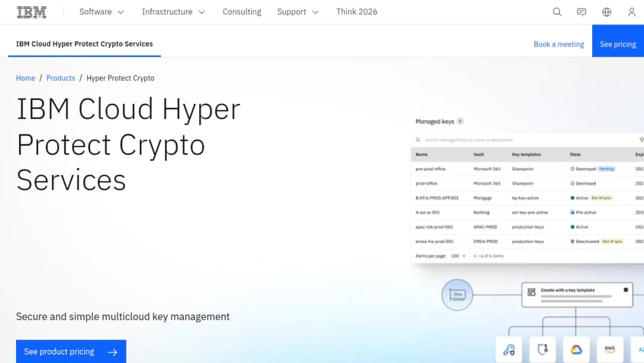
Task: Click the key icon tile in diagram
Action: click(509, 350)
